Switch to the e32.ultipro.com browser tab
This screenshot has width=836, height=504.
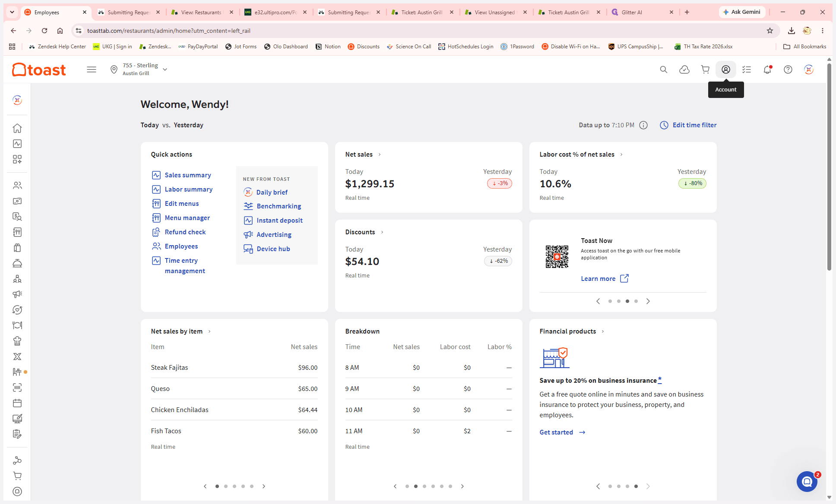(275, 12)
